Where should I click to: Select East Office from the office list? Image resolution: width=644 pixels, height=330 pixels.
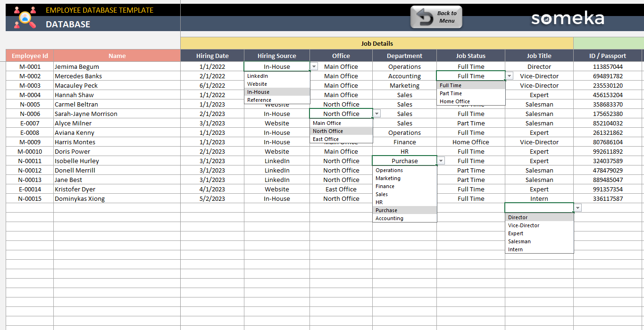coord(325,139)
